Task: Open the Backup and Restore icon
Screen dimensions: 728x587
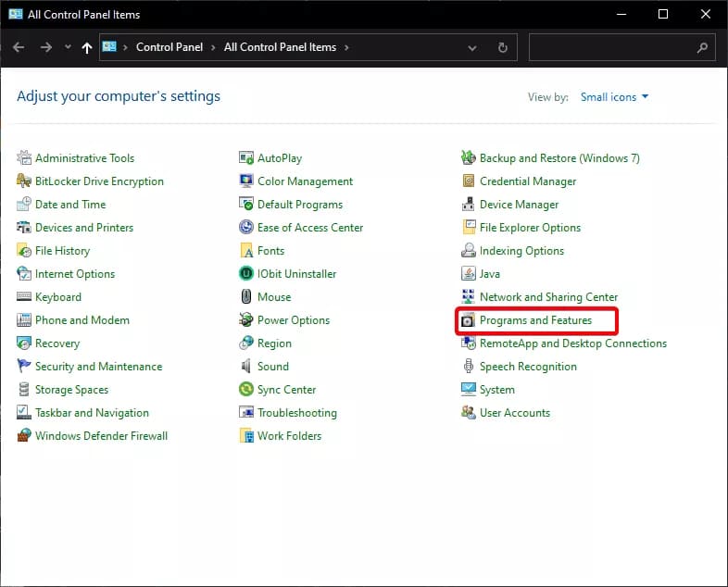Action: coord(469,157)
